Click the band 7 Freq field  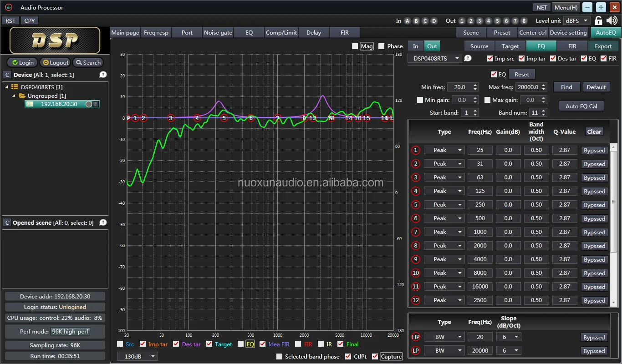pyautogui.click(x=480, y=232)
